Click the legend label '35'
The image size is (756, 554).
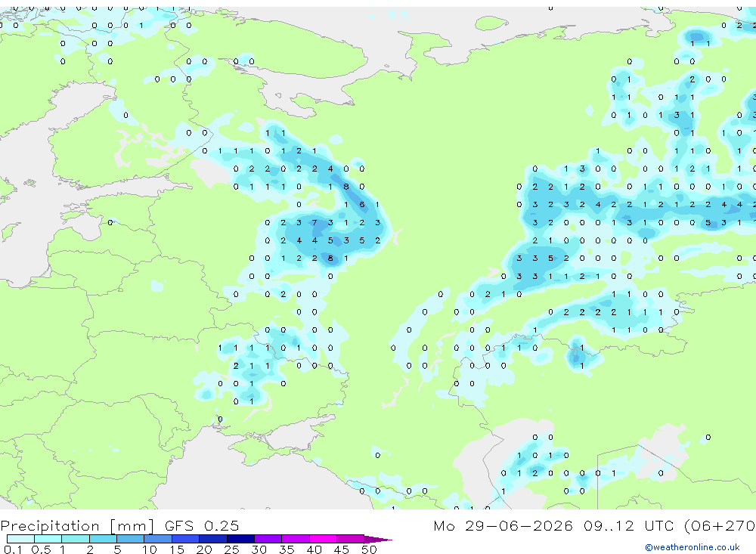(x=287, y=549)
